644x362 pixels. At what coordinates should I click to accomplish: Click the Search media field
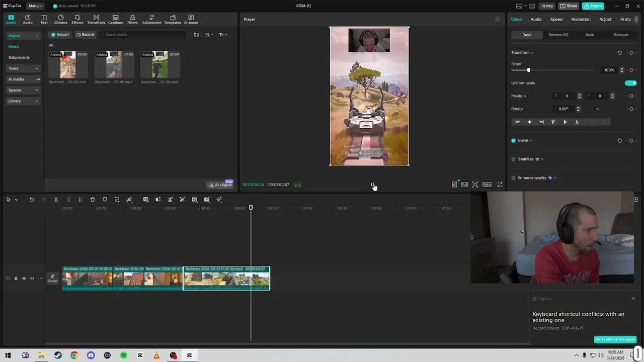coord(143,35)
